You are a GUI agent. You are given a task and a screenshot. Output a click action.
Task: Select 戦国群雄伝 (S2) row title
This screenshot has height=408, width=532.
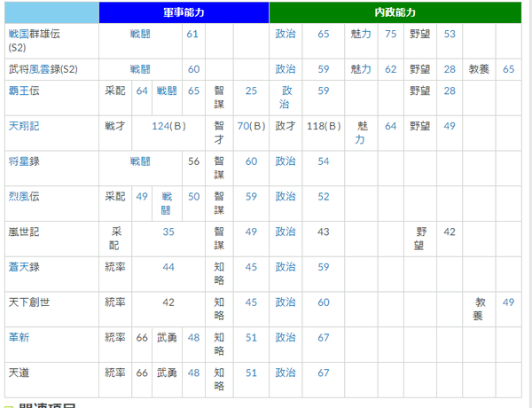(34, 41)
